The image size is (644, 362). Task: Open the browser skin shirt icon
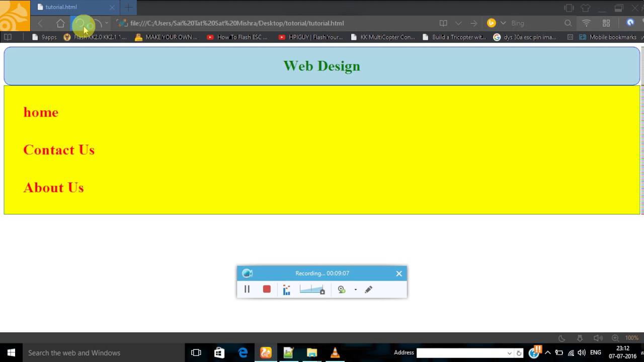pyautogui.click(x=586, y=8)
